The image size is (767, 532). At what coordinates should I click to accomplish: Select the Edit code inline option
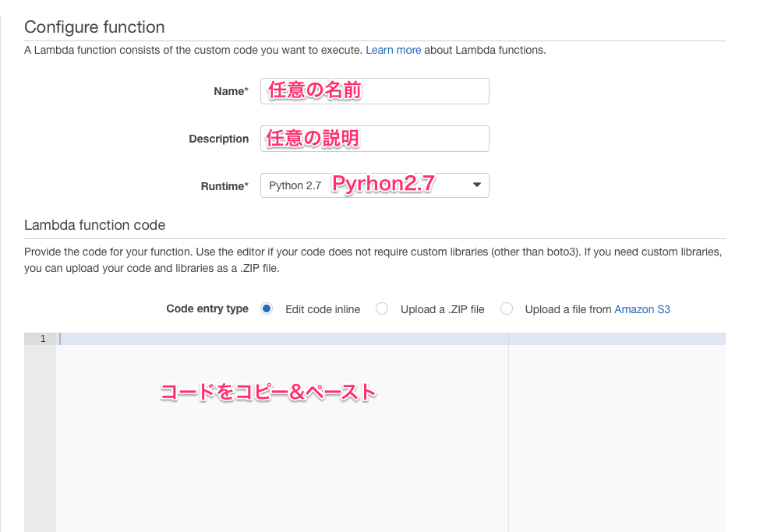click(266, 308)
